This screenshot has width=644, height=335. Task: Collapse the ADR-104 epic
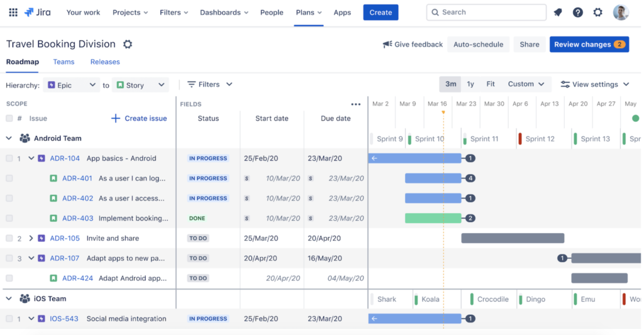click(31, 158)
